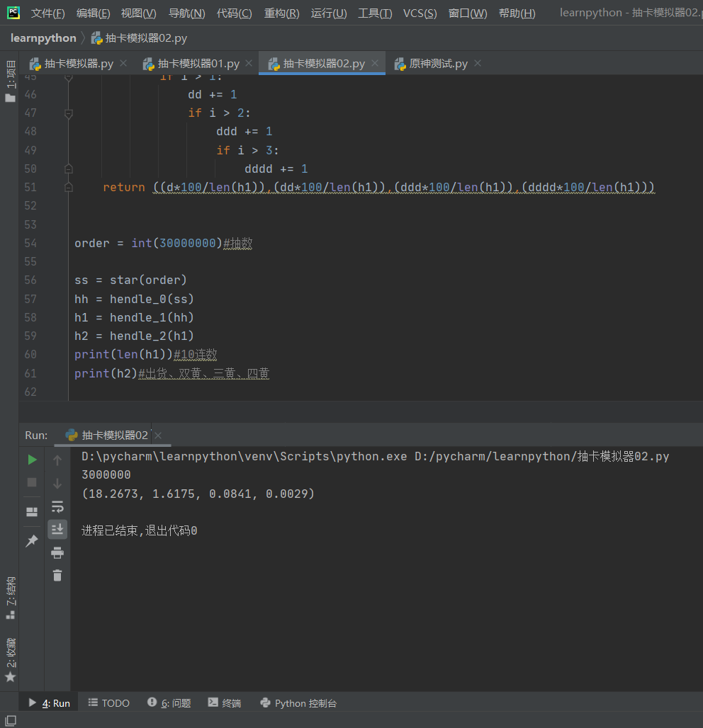The height and width of the screenshot is (728, 703).
Task: Click the print(len(h1)) line
Action: 146,355
